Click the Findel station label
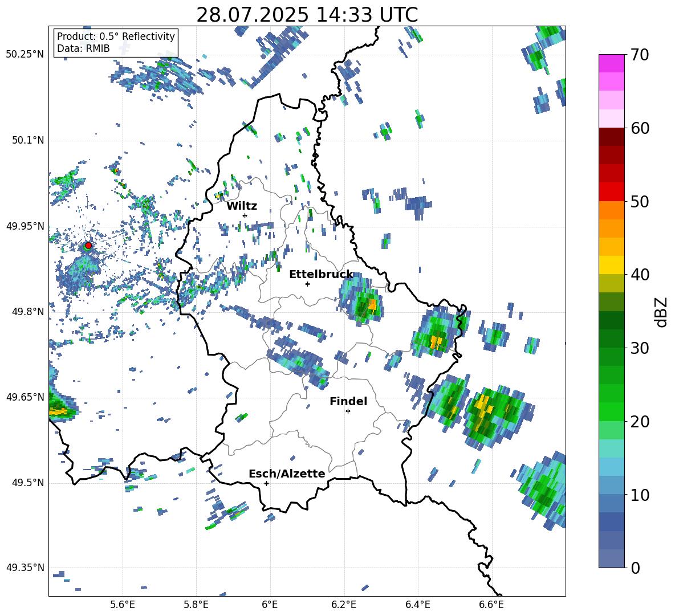The image size is (675, 616). [x=348, y=401]
